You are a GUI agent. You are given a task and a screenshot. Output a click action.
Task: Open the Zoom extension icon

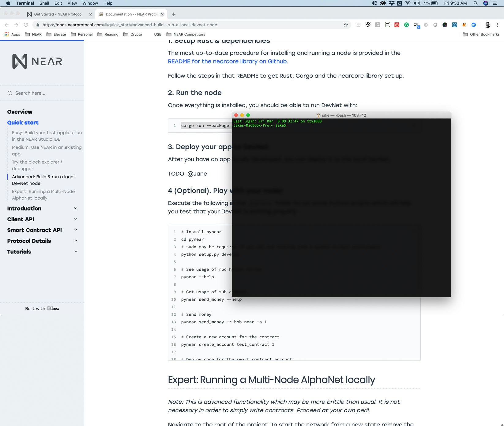tap(474, 25)
